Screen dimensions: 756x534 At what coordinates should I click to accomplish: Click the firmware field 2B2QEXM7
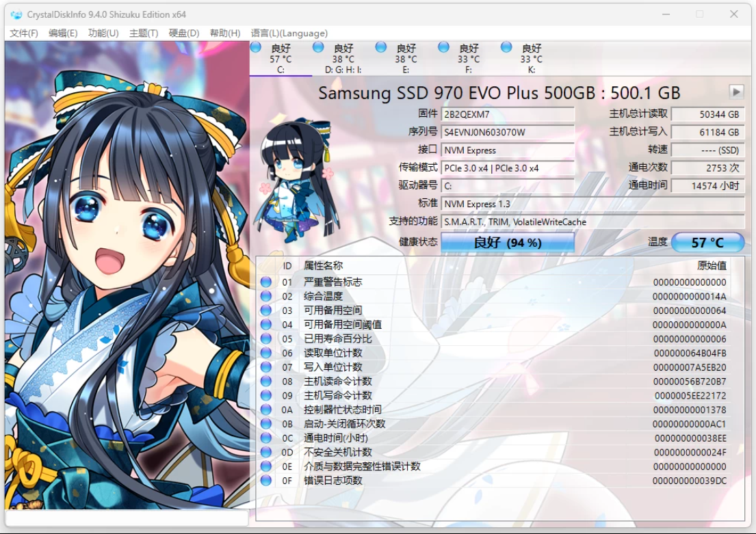click(508, 114)
